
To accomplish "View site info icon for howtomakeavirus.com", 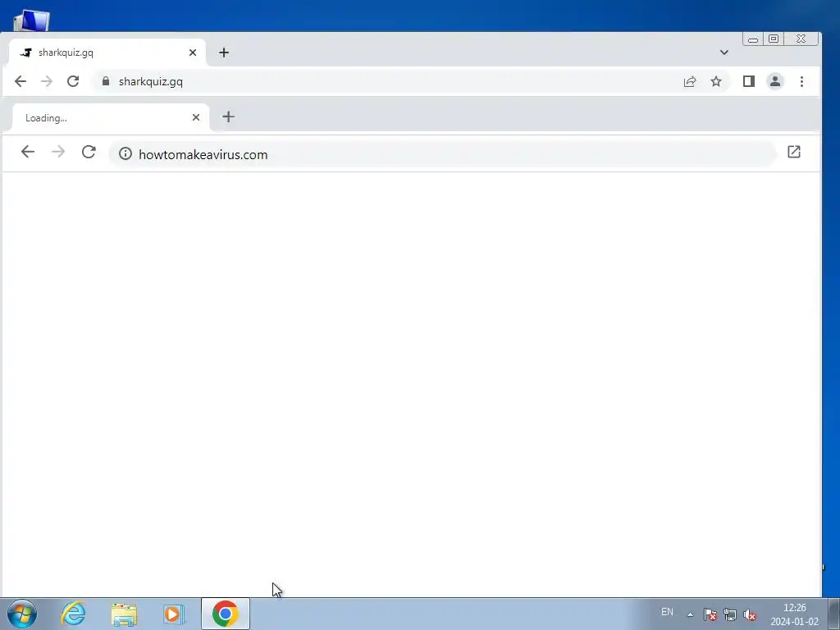I will click(x=126, y=153).
